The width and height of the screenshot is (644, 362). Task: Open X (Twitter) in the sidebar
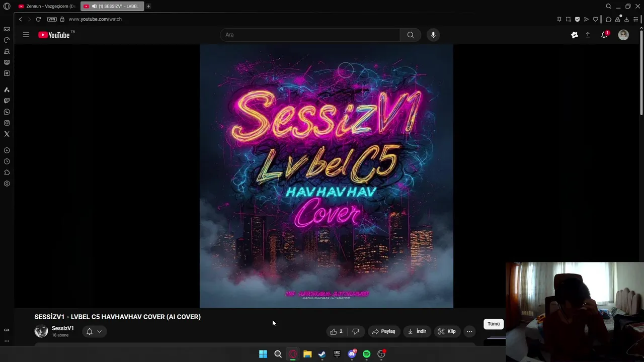tap(7, 134)
